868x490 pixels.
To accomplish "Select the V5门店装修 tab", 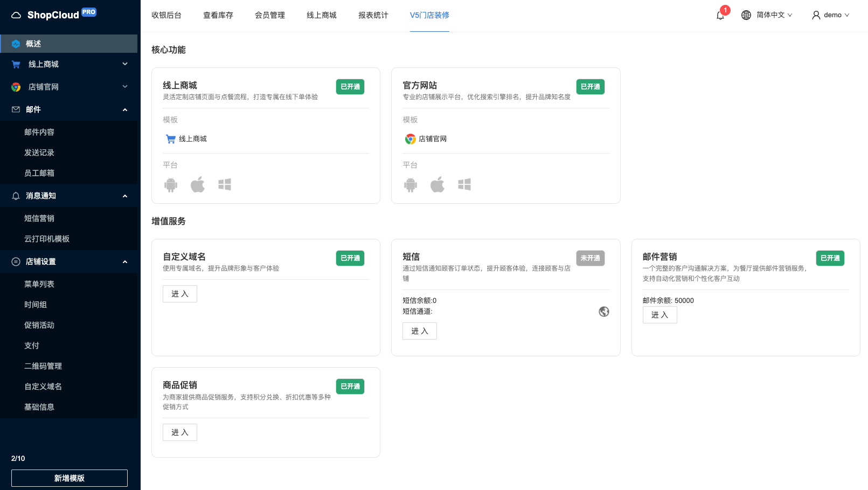I will pyautogui.click(x=429, y=15).
